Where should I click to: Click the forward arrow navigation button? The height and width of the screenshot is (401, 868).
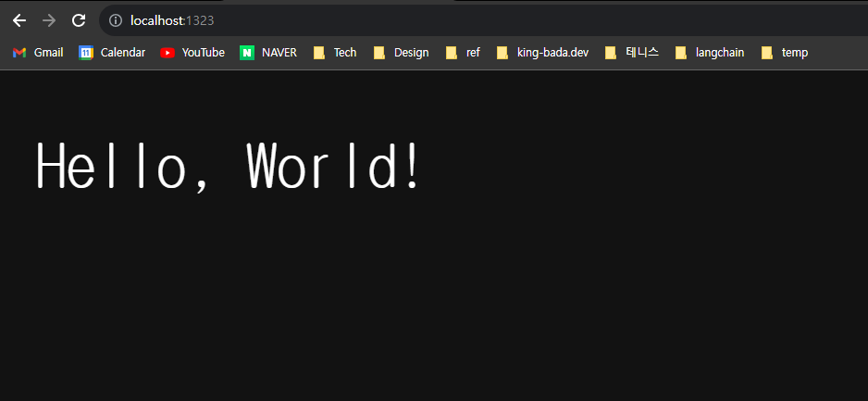click(49, 21)
